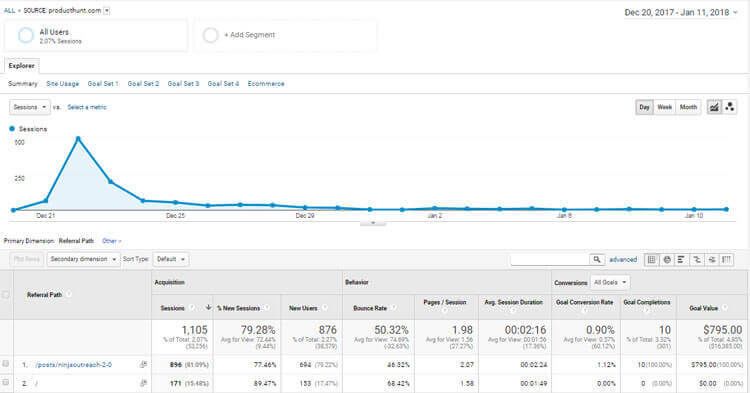Open referral link icon for ninjaoutreach-2-0 row
The width and height of the screenshot is (750, 393).
coord(143,364)
